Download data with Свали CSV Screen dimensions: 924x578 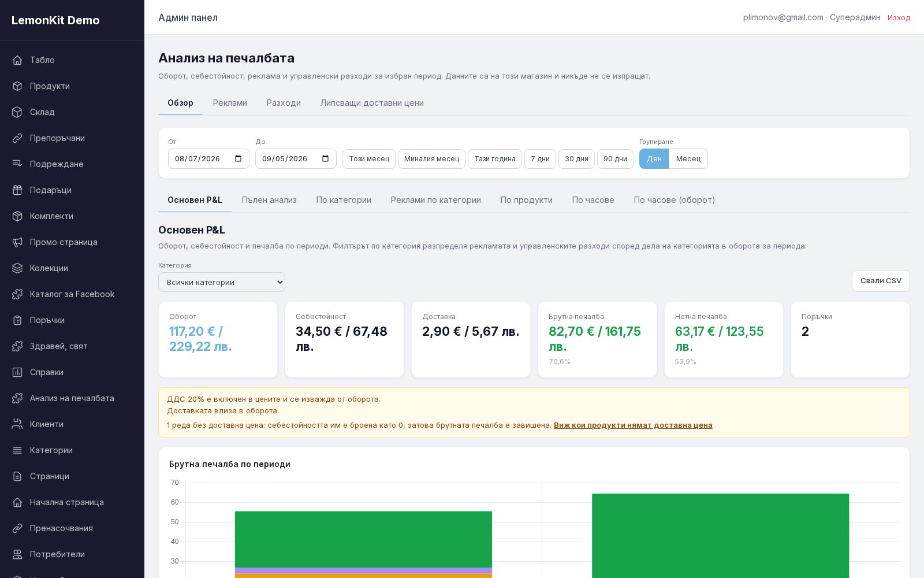click(881, 281)
